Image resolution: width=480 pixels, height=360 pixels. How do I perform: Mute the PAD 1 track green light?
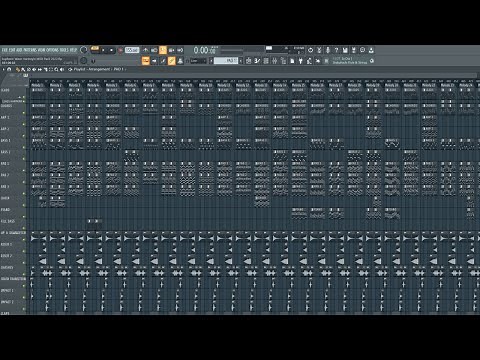[24, 170]
